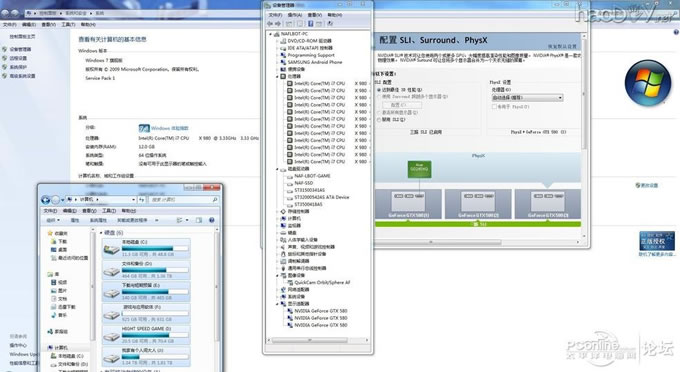Click Music icon in explorer sidebar
Viewport: 680px width, 372px height.
tap(54, 315)
